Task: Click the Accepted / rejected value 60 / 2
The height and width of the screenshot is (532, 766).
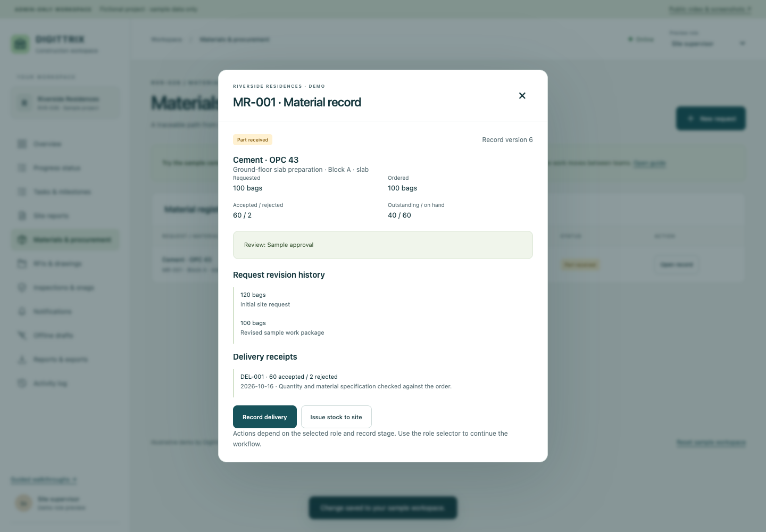Action: point(243,215)
